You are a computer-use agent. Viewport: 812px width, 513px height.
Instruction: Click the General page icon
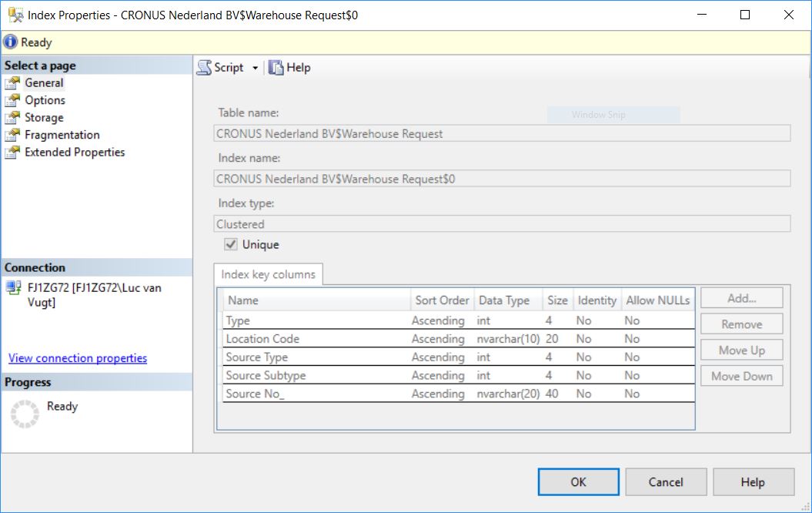pos(12,83)
